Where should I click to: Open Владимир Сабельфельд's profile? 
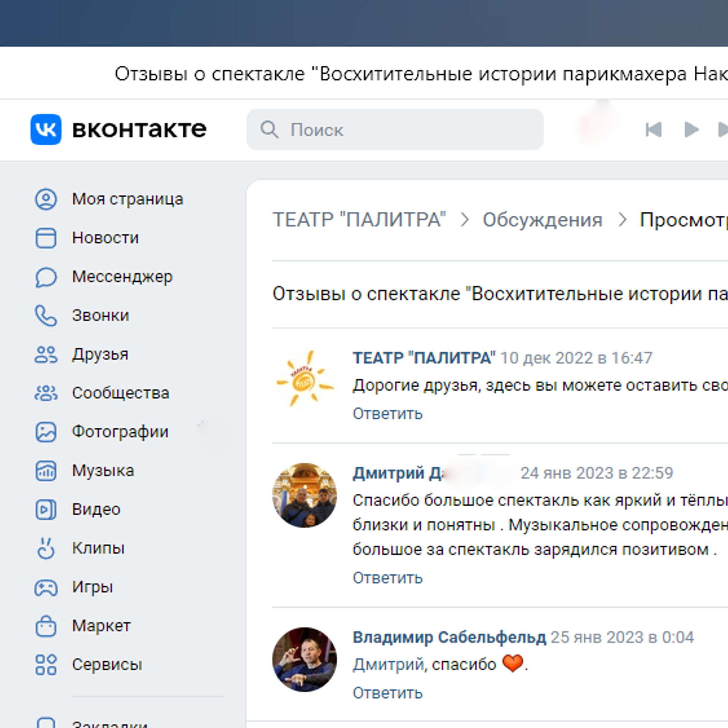[449, 637]
